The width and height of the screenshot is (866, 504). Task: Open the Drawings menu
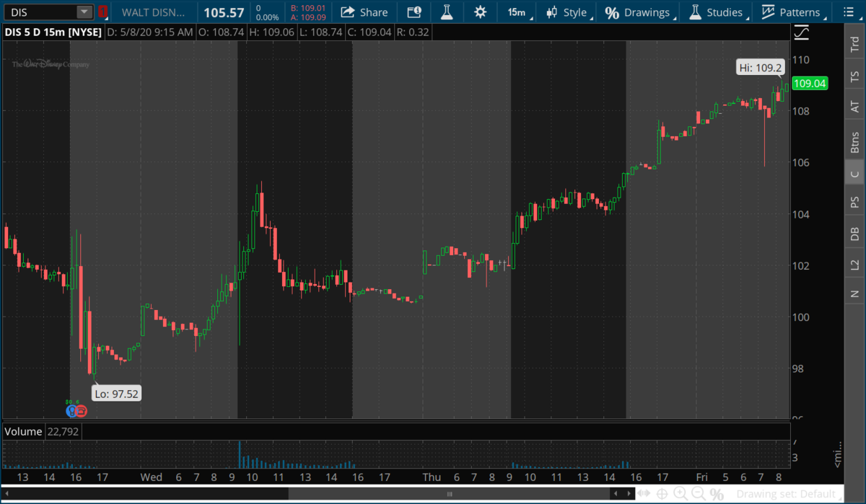(x=638, y=12)
